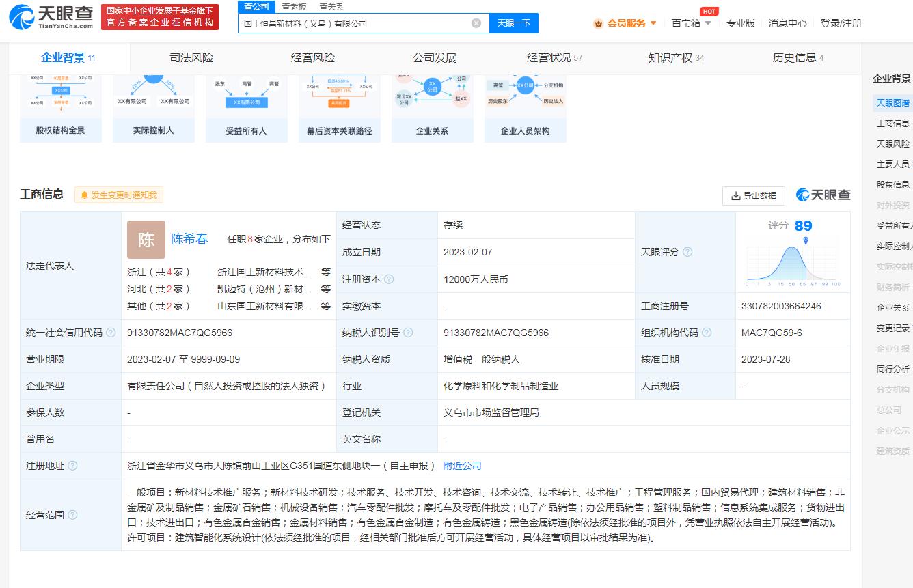
Task: Open 浙江国工新材料技术 company link
Action: click(x=265, y=272)
